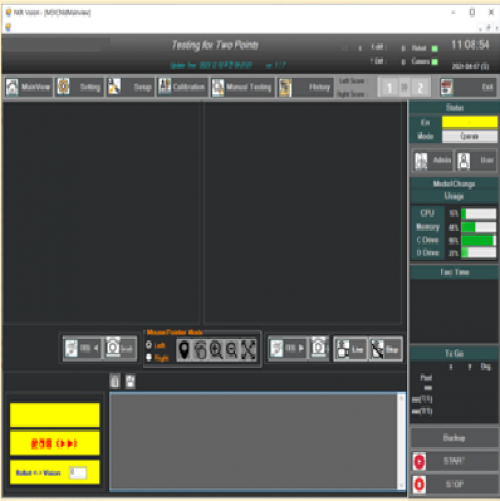Open the Setting page
Screen dimensions: 500x501
point(80,87)
